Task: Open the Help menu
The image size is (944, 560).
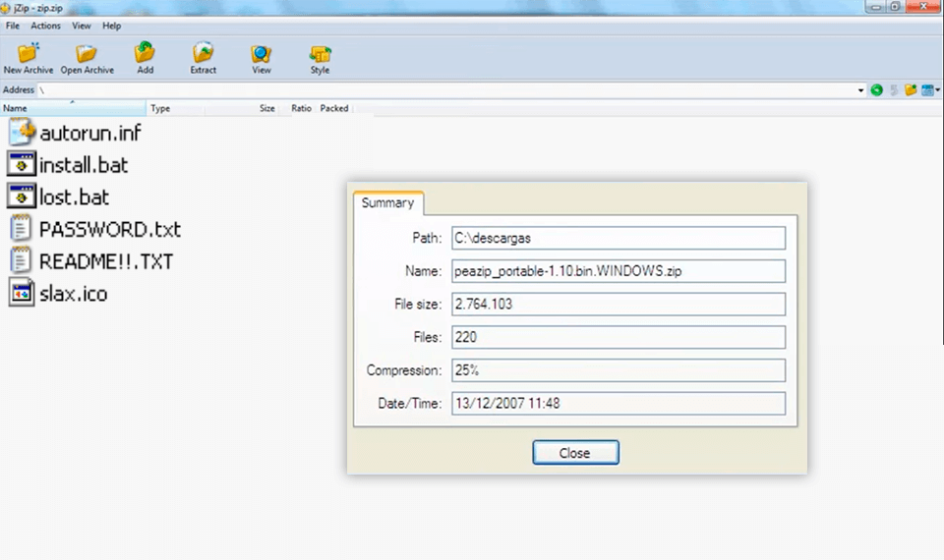Action: [111, 26]
